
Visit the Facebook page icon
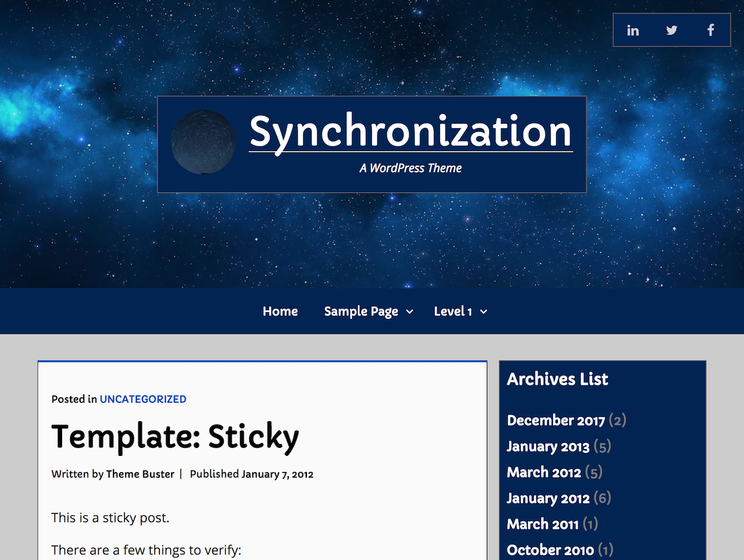(710, 29)
